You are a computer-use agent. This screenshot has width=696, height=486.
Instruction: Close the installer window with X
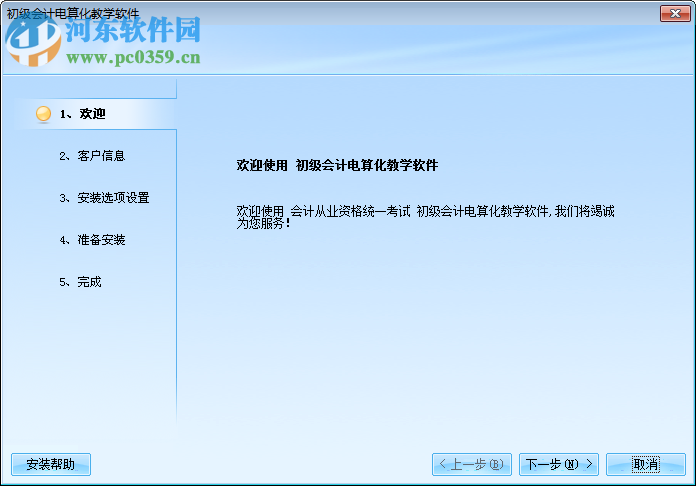coord(675,13)
